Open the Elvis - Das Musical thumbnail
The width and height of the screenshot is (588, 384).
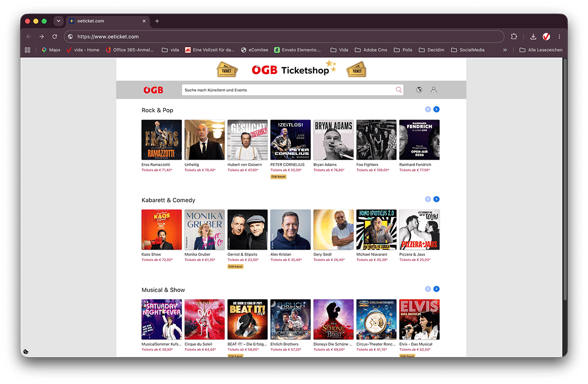tap(419, 319)
